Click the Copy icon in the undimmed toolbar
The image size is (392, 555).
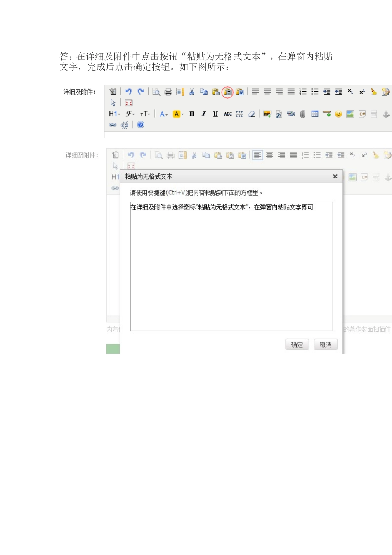(204, 92)
